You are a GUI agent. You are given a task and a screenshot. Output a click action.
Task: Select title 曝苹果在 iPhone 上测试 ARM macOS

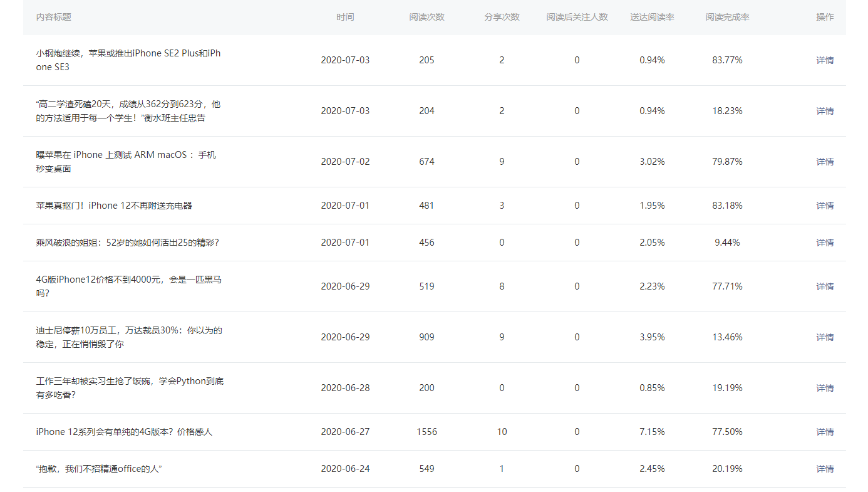pyautogui.click(x=126, y=162)
